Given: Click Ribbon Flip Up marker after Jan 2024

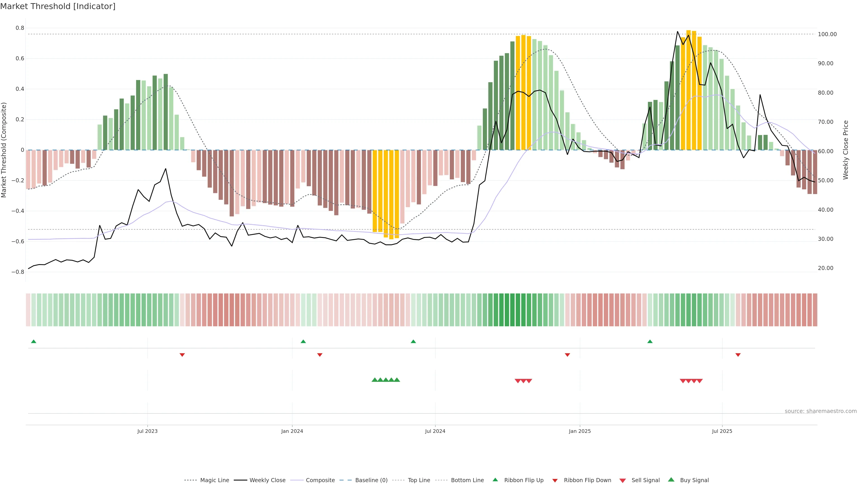Looking at the screenshot, I should [x=303, y=342].
